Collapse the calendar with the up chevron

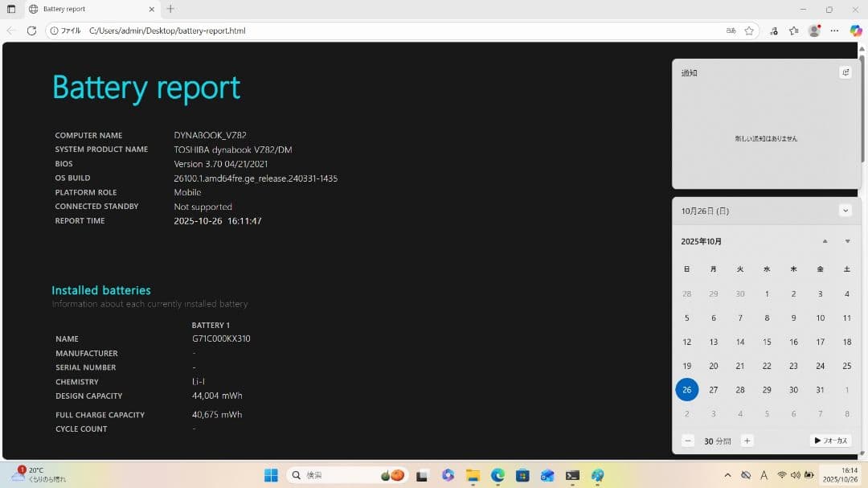click(825, 240)
